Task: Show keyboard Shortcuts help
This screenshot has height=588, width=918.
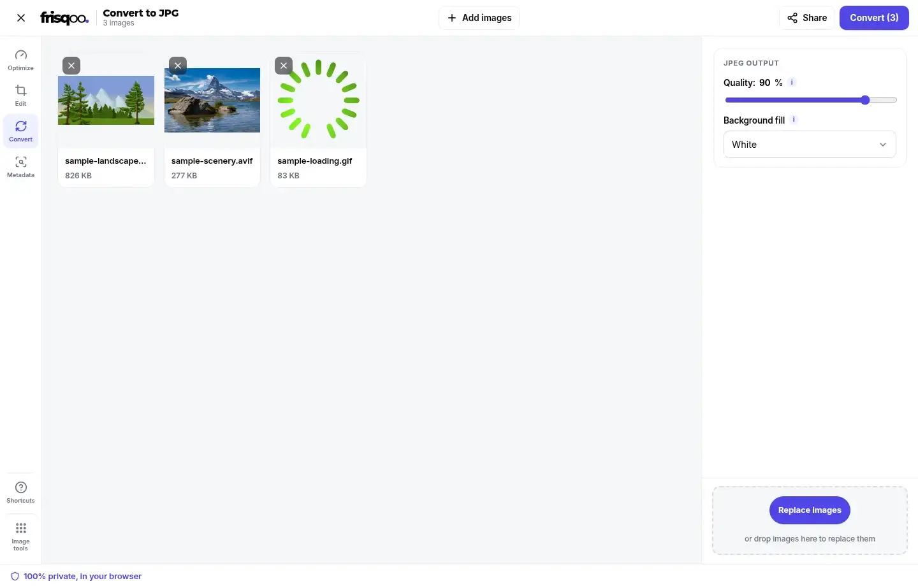Action: 21,492
